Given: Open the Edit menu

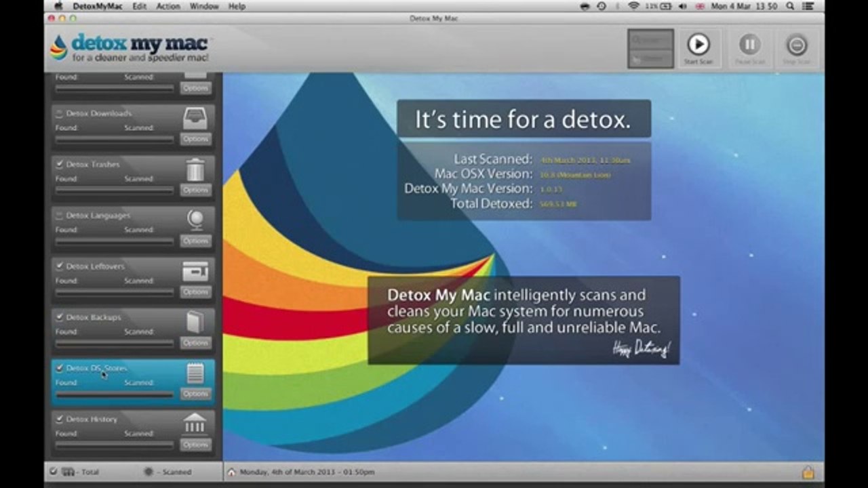Looking at the screenshot, I should 140,6.
